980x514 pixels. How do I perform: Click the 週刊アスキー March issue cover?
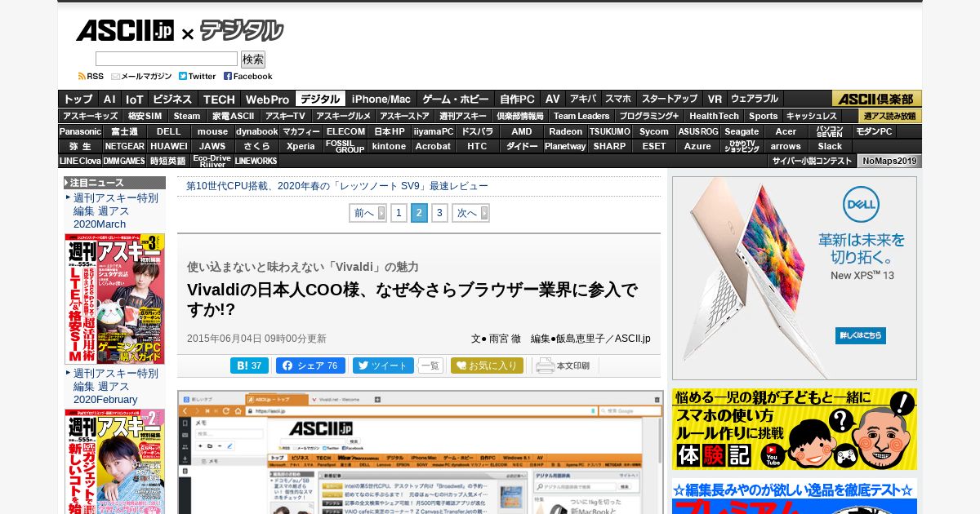115,299
